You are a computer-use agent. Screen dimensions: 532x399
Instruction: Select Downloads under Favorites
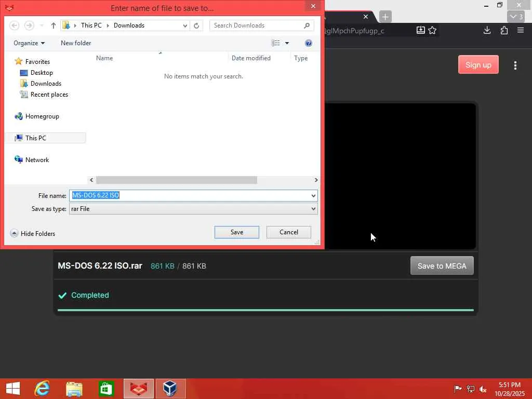click(x=46, y=84)
